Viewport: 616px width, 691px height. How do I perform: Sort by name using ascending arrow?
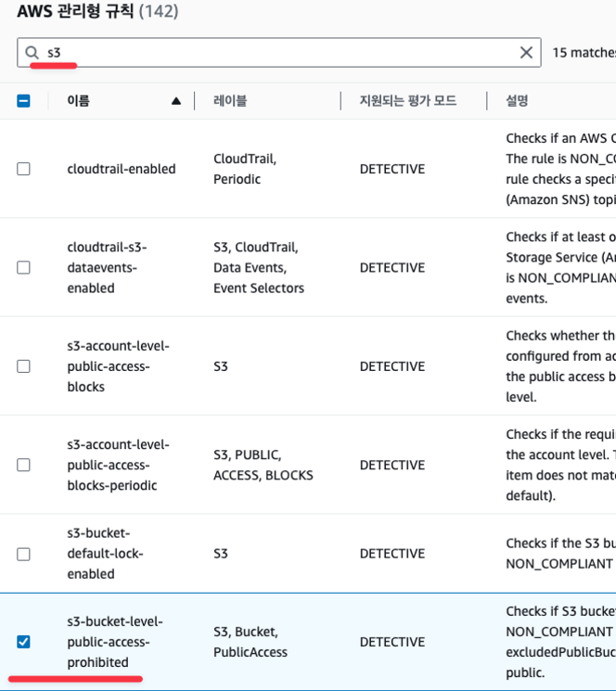pyautogui.click(x=176, y=101)
